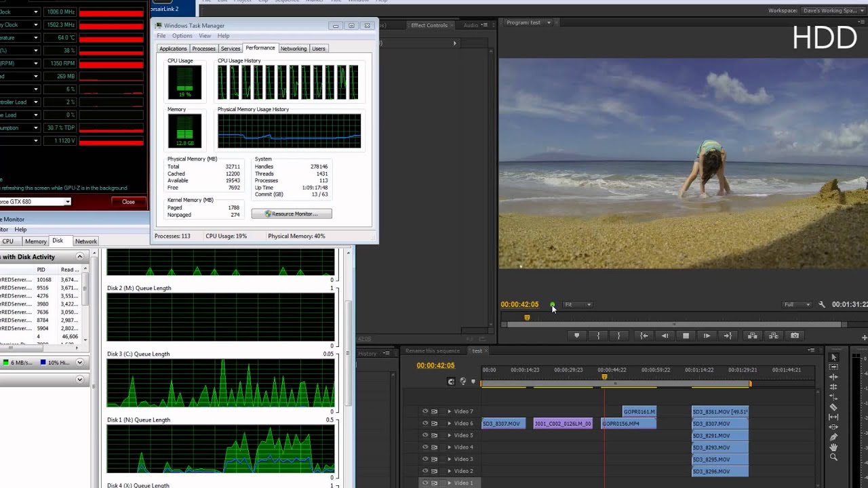Expand Video 7 track triangle

point(449,411)
